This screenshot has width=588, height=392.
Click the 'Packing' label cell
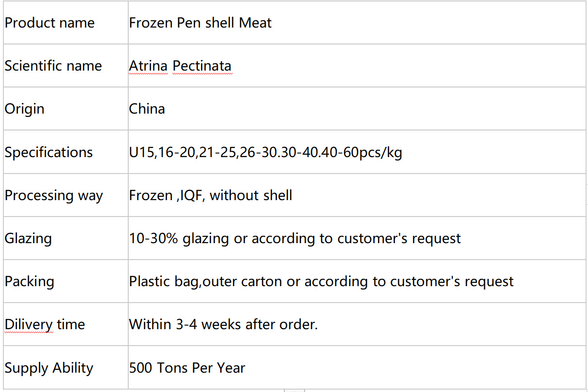(65, 281)
